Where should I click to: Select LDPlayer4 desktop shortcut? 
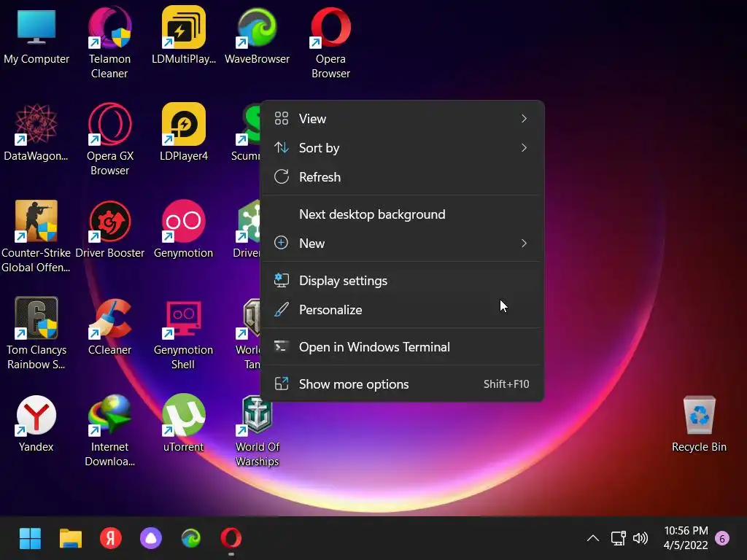183,133
